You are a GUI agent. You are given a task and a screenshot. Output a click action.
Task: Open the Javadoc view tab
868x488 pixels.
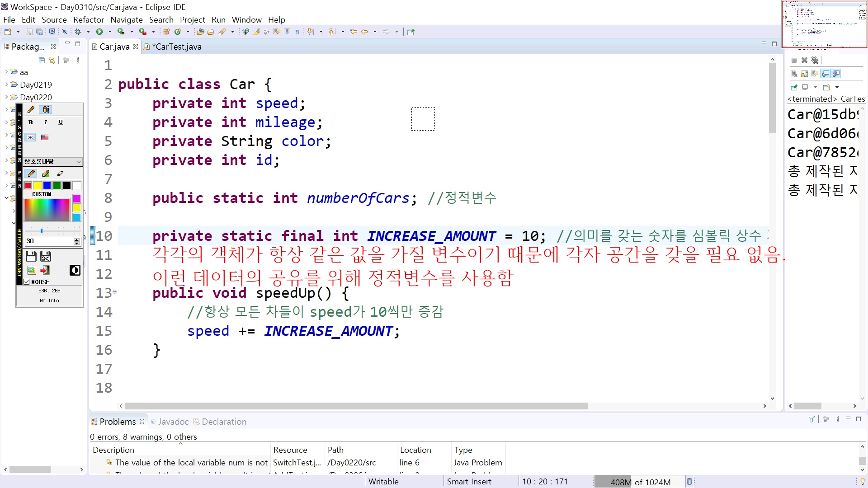click(173, 422)
